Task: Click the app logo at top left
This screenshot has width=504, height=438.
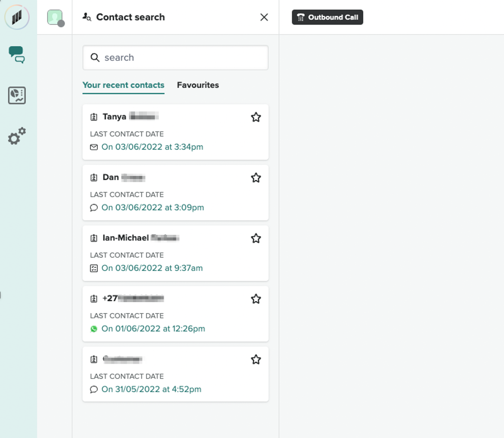Action: coord(17,18)
